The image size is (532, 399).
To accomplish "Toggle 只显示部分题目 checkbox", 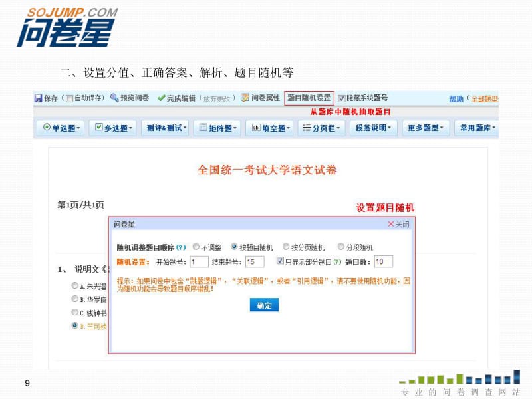I will (x=280, y=261).
